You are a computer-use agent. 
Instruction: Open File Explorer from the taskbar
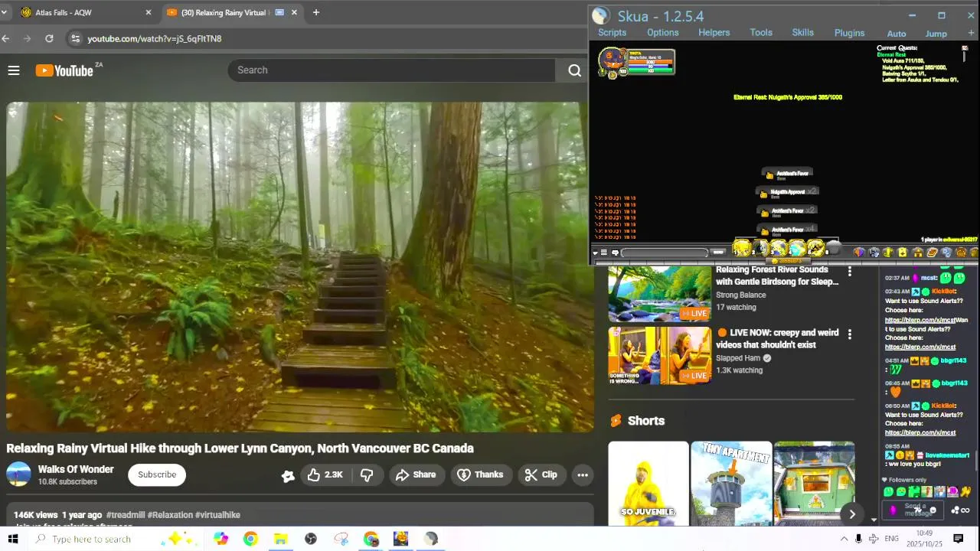click(x=280, y=539)
